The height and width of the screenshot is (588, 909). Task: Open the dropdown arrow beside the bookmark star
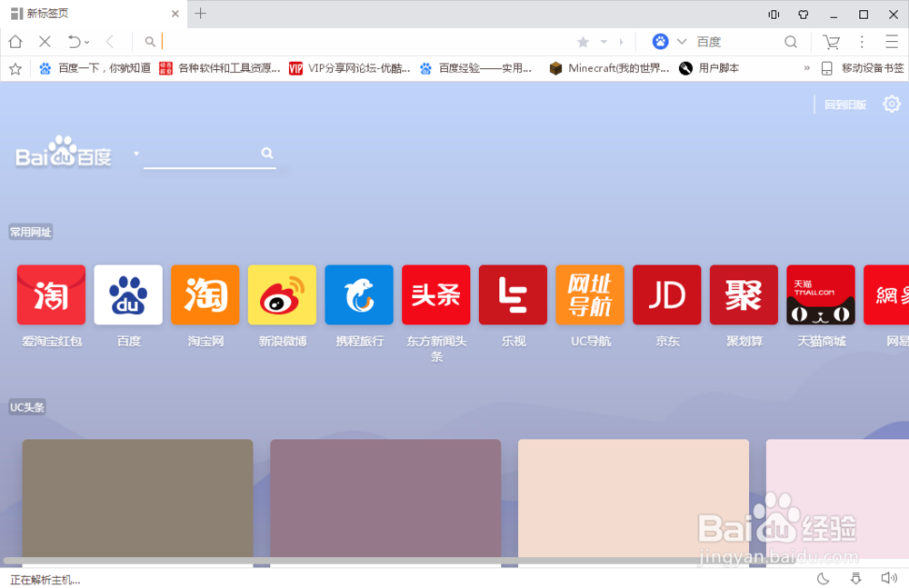tap(604, 42)
